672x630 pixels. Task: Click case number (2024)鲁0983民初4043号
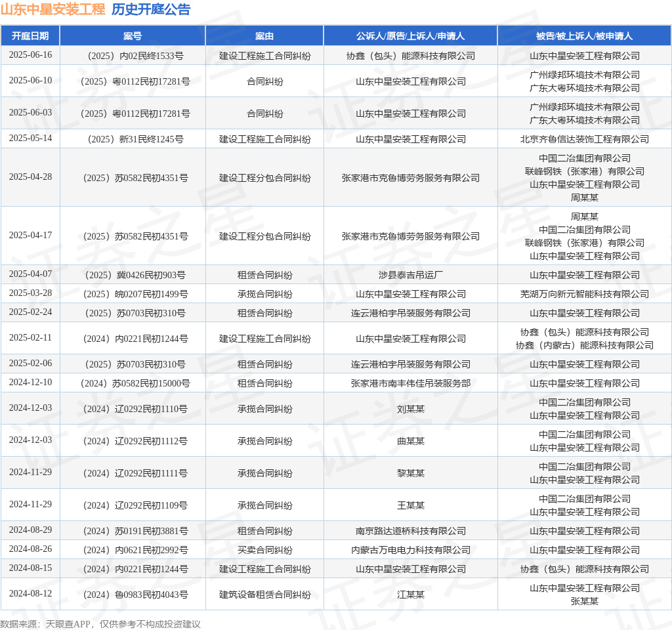[x=135, y=595]
